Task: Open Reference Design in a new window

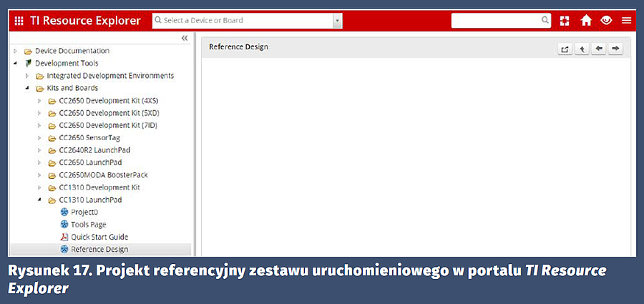Action: click(x=565, y=49)
